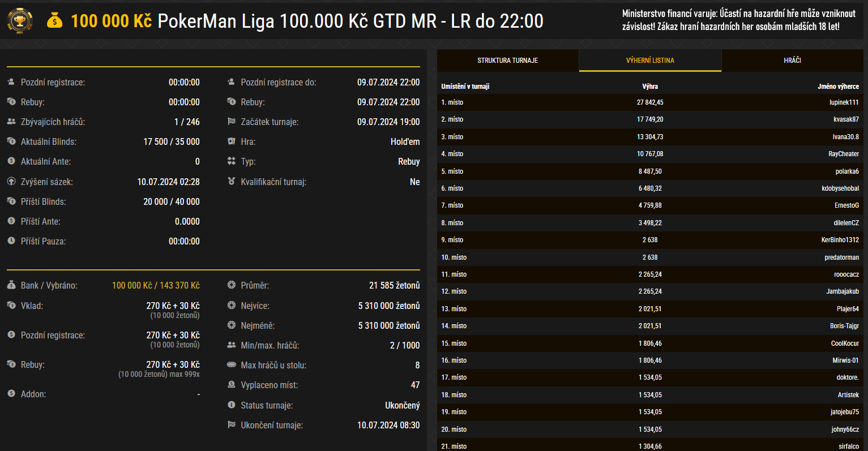Click winner name rooocacz
The width and height of the screenshot is (868, 451).
(846, 274)
